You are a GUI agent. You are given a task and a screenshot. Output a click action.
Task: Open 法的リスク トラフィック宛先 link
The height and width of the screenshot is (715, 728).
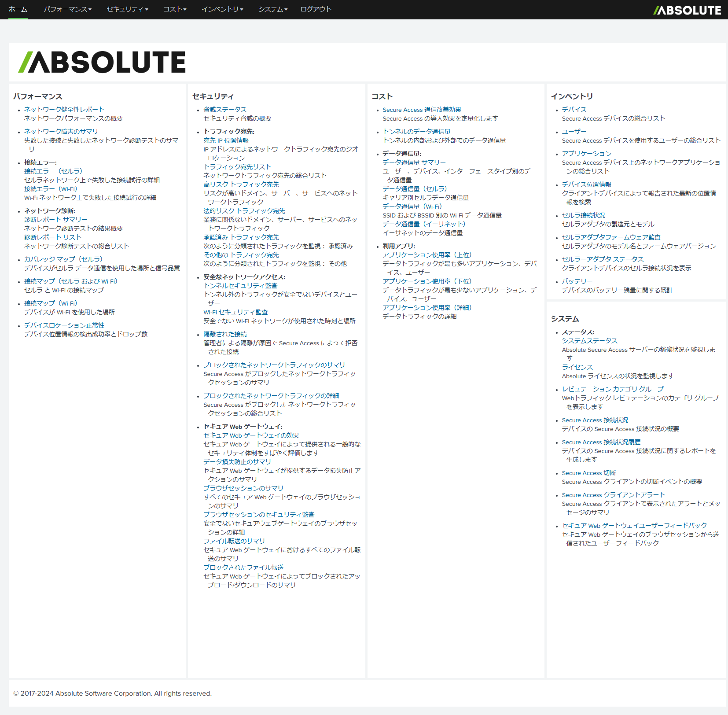coord(244,211)
